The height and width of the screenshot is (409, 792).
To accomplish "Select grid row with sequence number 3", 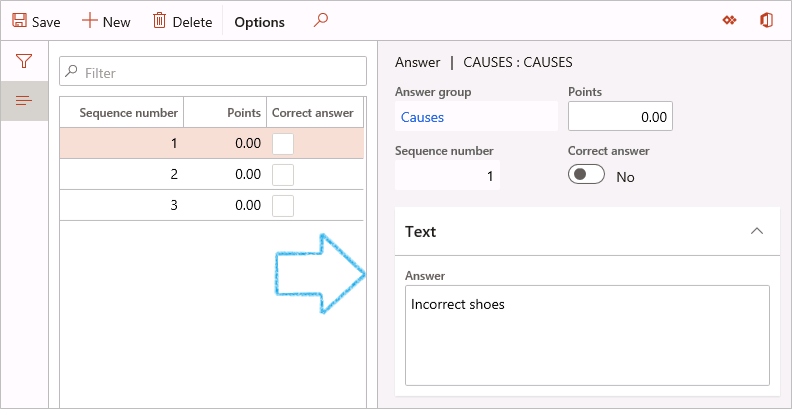I will [x=212, y=205].
